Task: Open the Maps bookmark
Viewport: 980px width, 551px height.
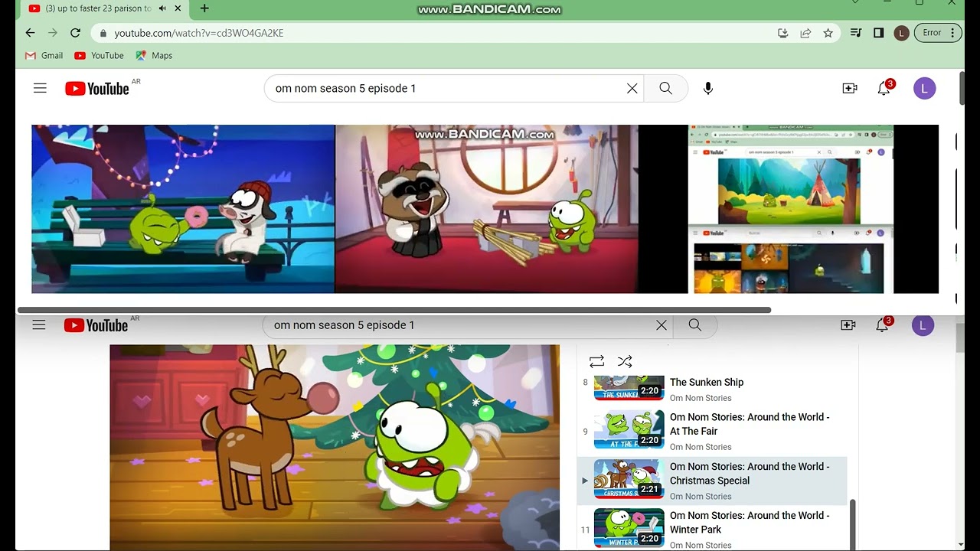Action: [154, 56]
